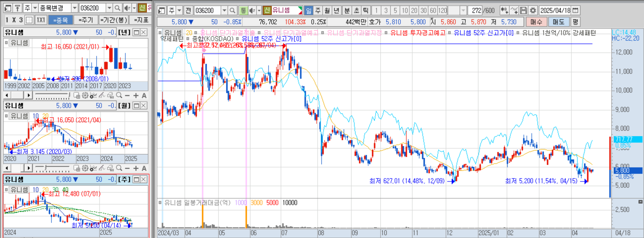The image size is (644, 238).
Task: Click the green 통 button
Action: 244,11
